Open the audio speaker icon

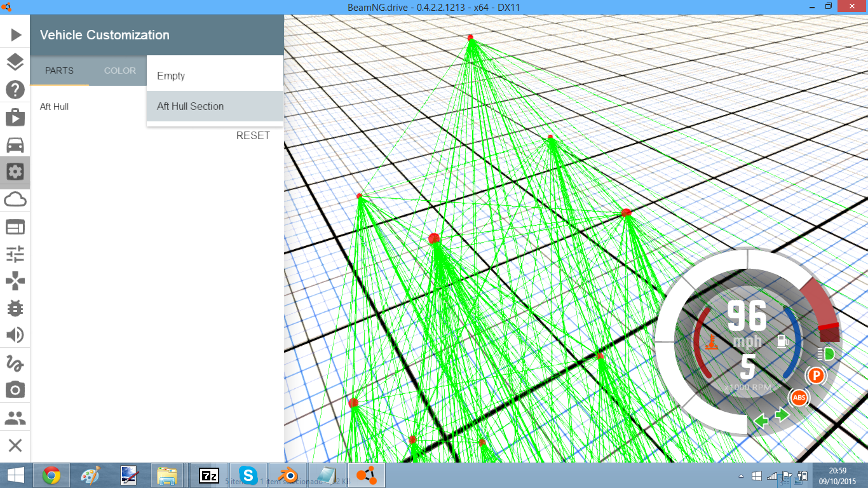click(x=15, y=335)
